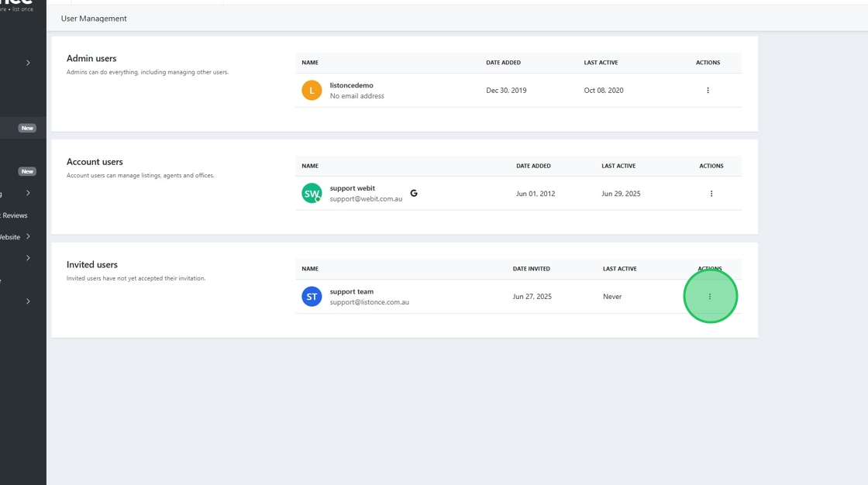The image size is (868, 485).
Task: Click the support team invited user name
Action: pyautogui.click(x=352, y=291)
